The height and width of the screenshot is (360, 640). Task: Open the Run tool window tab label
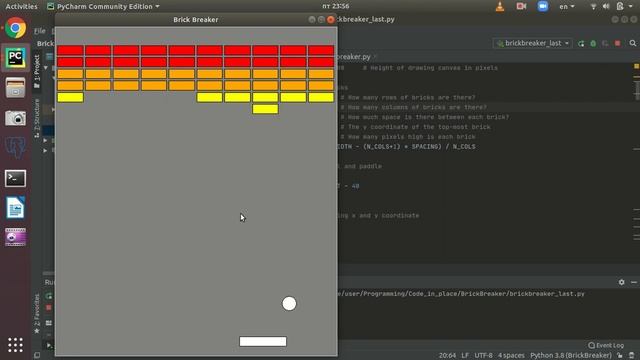(49, 282)
